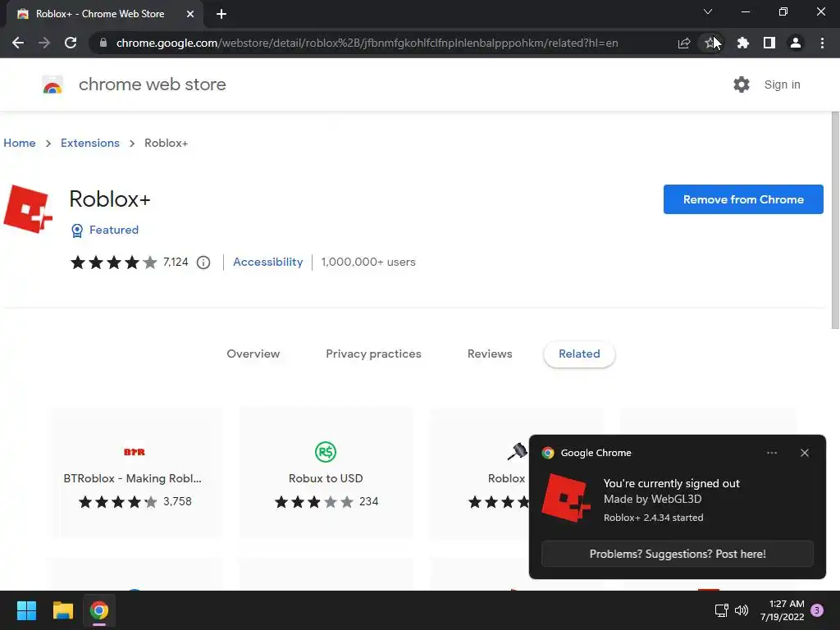The height and width of the screenshot is (630, 840).
Task: Go to Extensions breadcrumb
Action: (x=90, y=143)
